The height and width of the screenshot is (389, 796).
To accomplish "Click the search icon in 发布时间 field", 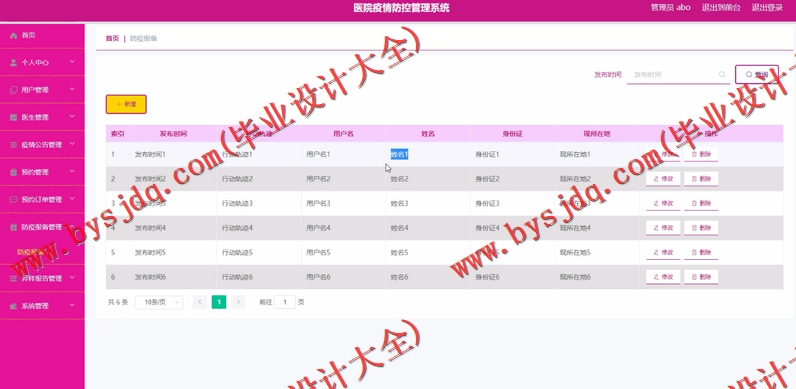I will [x=722, y=75].
